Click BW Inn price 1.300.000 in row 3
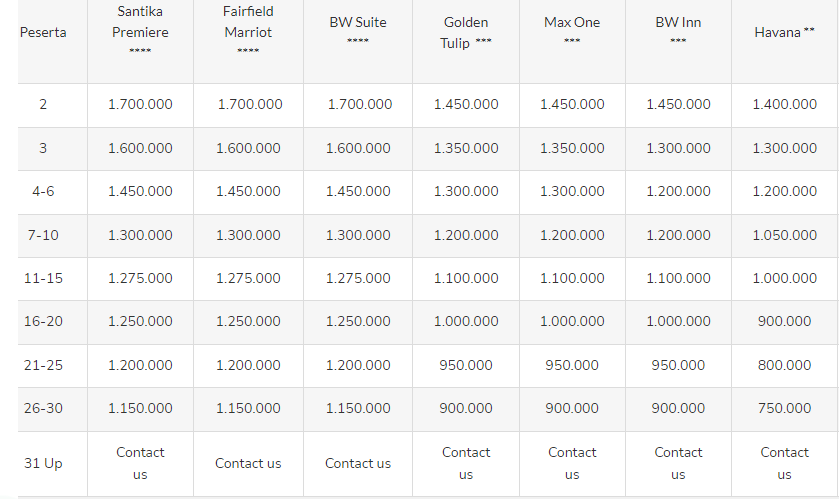 678,148
